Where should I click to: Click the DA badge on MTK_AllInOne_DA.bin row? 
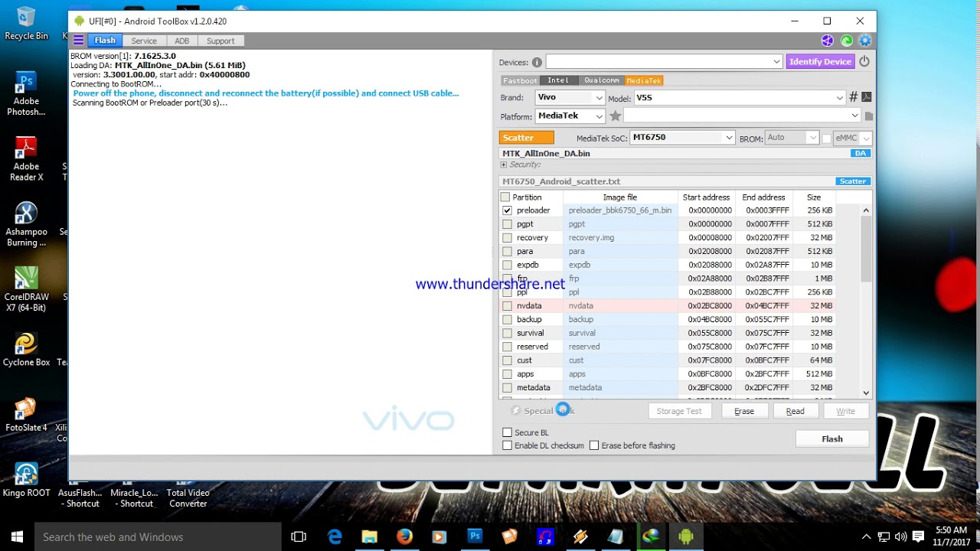pos(861,153)
